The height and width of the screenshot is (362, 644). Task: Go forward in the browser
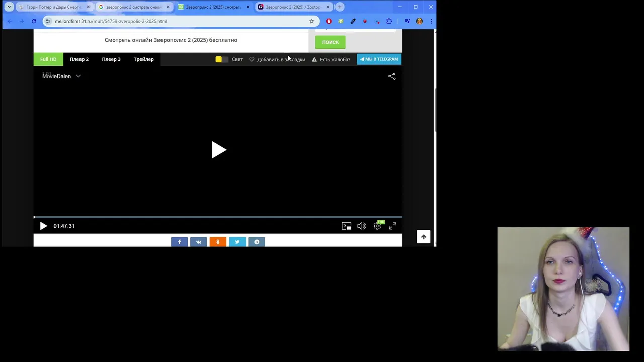pos(22,21)
